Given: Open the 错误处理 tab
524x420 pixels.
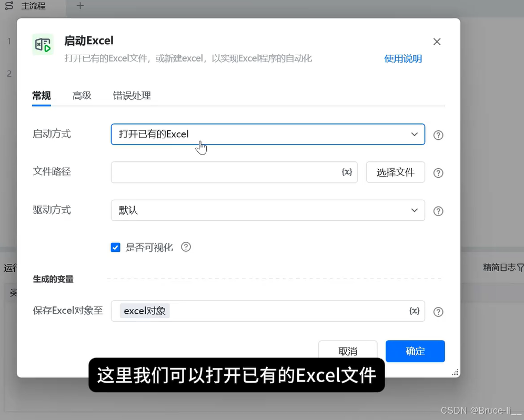Looking at the screenshot, I should pos(132,96).
